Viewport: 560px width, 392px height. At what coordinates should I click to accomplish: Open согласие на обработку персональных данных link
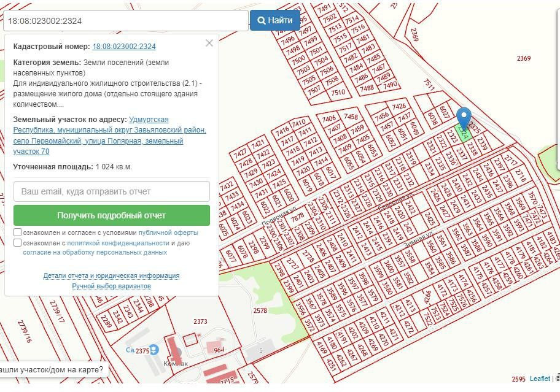(x=95, y=252)
